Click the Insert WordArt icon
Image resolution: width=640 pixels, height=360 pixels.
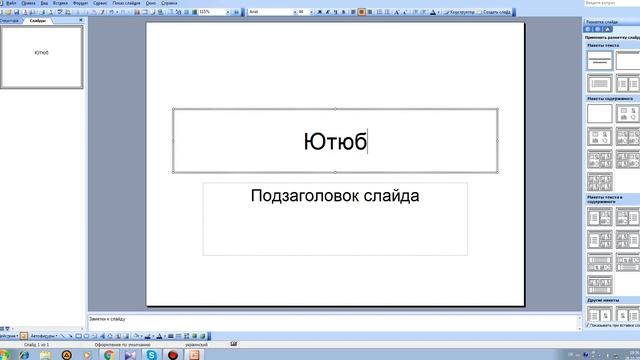(102, 336)
